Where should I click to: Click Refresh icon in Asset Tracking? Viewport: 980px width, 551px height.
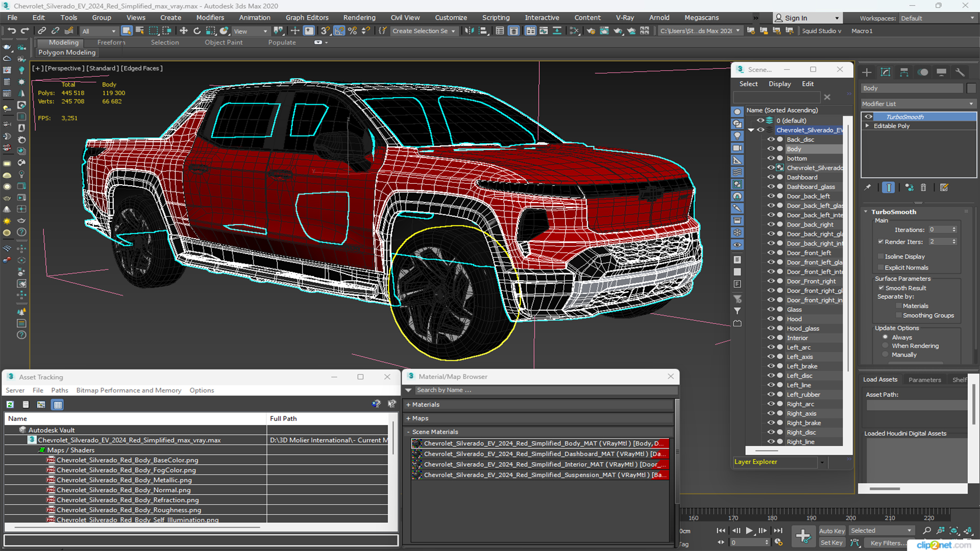click(x=10, y=405)
